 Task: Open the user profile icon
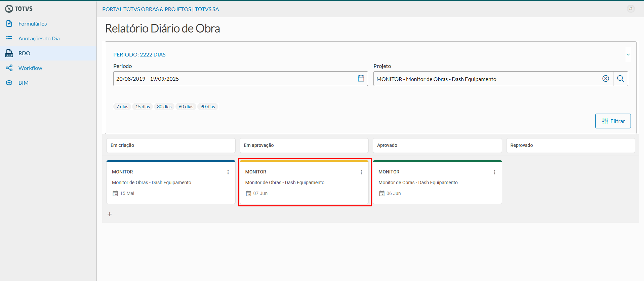(x=631, y=9)
